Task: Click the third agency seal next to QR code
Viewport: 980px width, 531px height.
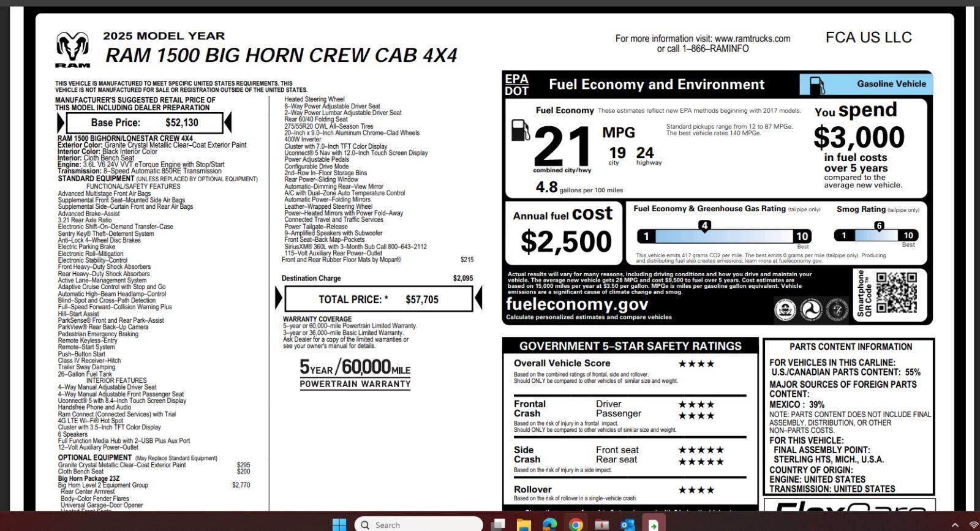Action: 837,310
